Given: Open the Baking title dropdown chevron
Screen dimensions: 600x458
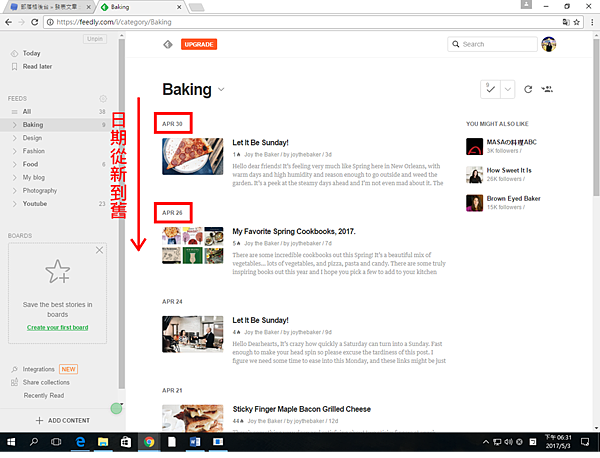Looking at the screenshot, I should 221,90.
